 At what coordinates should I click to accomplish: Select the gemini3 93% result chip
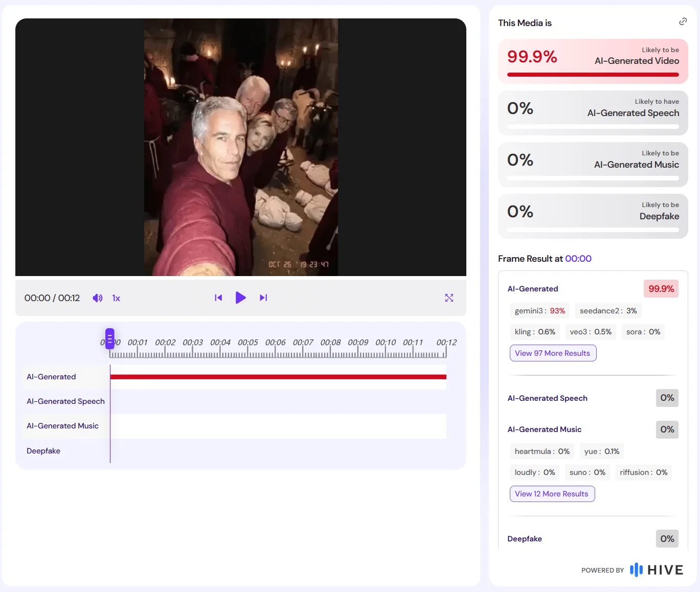click(x=540, y=311)
